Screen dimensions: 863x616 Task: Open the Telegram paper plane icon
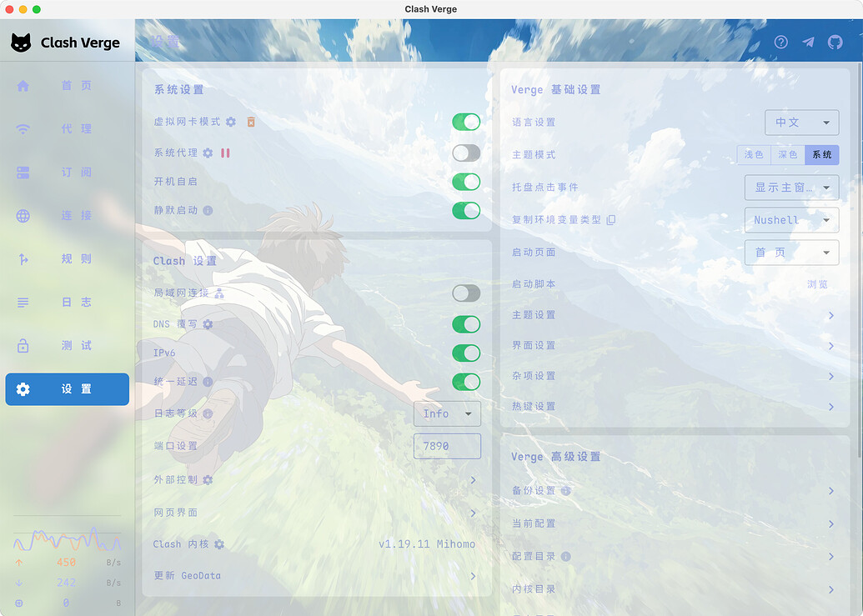pos(808,42)
